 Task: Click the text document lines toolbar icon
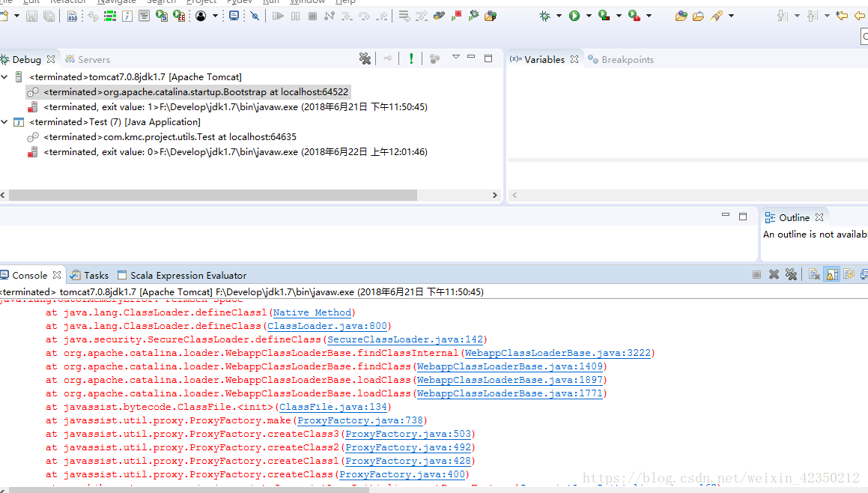click(144, 16)
